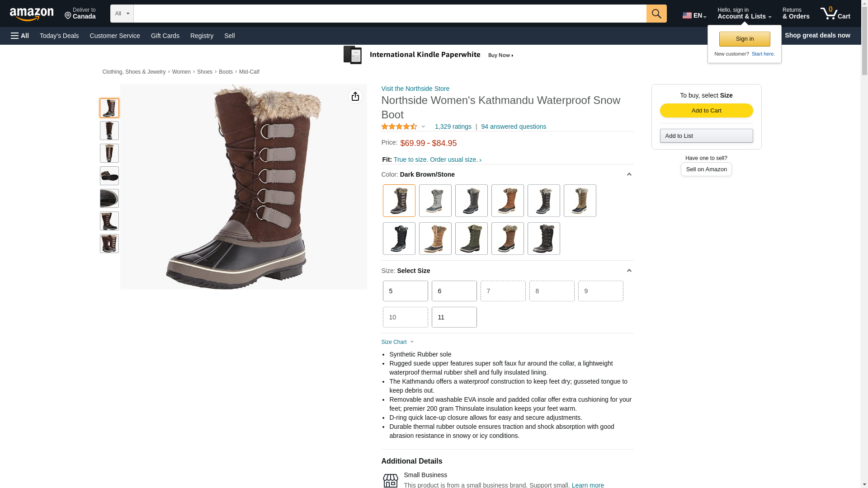868x488 pixels.
Task: Select size 6
Action: tap(454, 291)
